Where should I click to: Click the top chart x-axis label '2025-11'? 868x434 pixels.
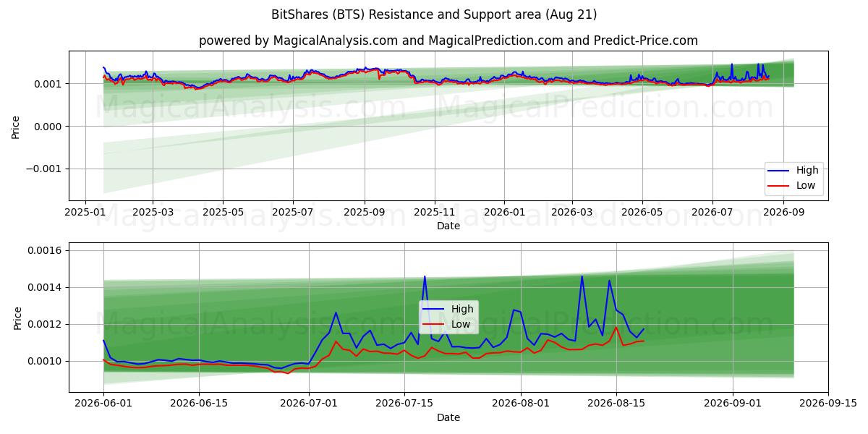tap(434, 212)
